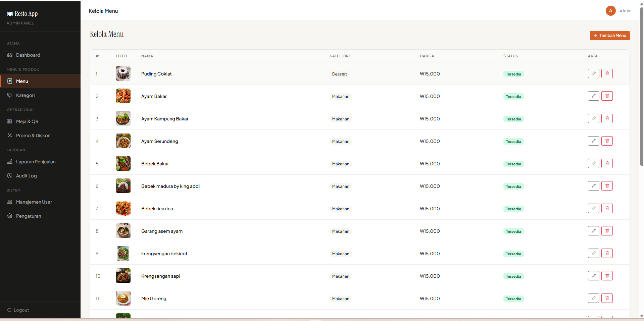Open Pengaturan settings page
Viewport: 644px width, 321px height.
(x=40, y=216)
